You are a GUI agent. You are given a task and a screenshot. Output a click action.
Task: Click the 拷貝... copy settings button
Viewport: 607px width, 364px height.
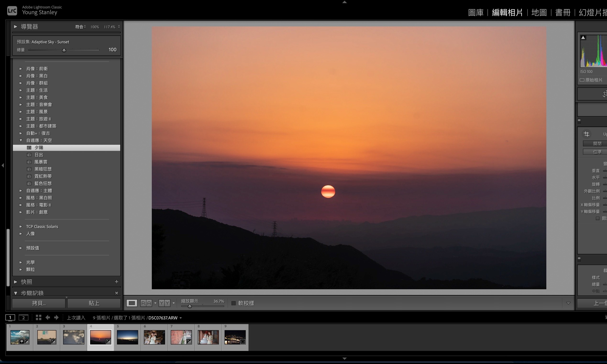coord(39,303)
